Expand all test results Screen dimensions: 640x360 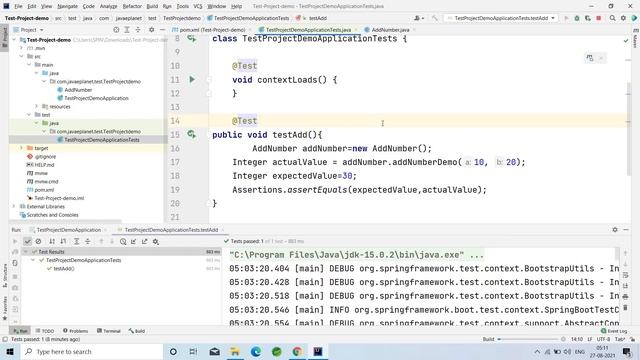click(76, 242)
